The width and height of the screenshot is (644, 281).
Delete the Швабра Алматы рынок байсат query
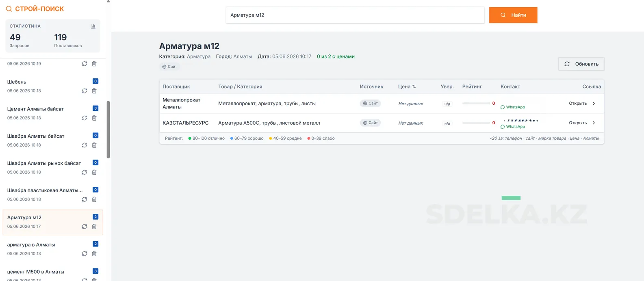pos(94,173)
